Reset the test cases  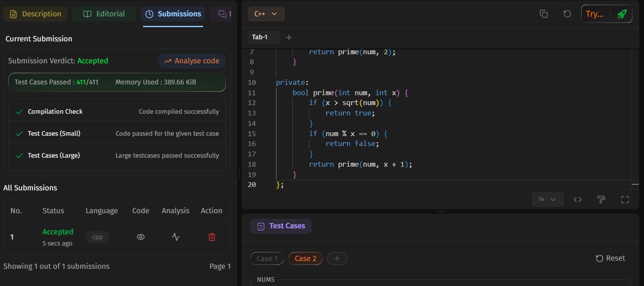click(x=610, y=258)
